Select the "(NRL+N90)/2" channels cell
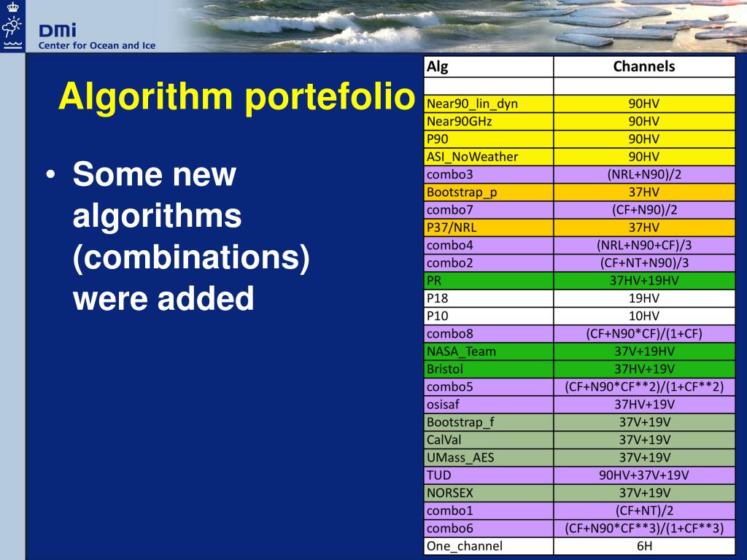 (x=644, y=174)
